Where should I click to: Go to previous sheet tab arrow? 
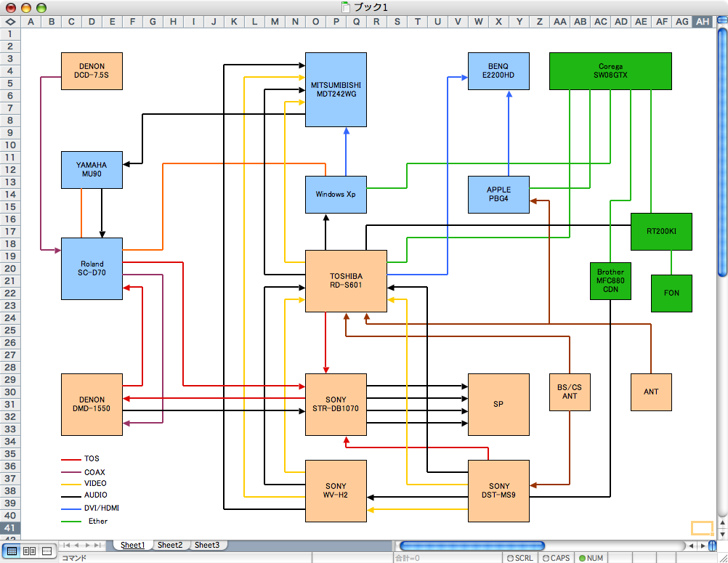click(x=76, y=546)
